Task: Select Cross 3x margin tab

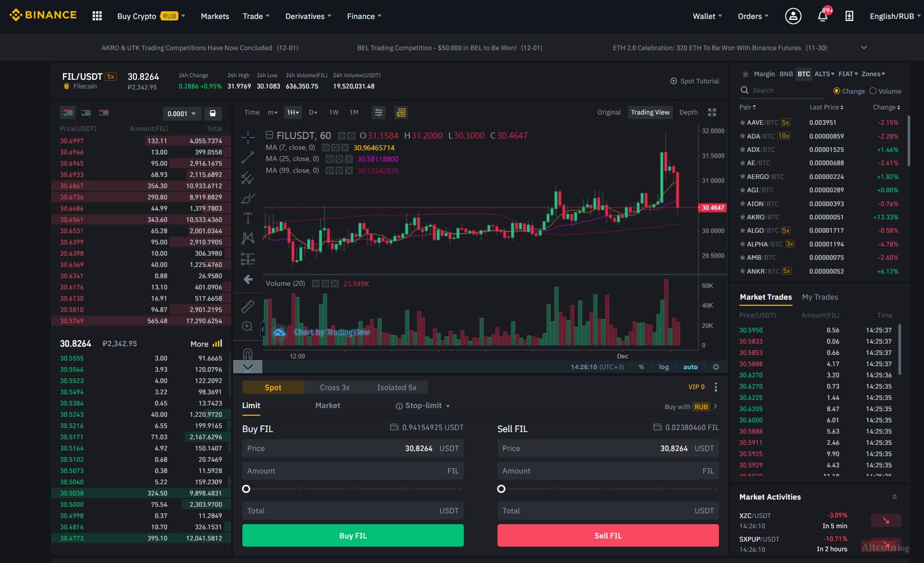Action: click(335, 388)
